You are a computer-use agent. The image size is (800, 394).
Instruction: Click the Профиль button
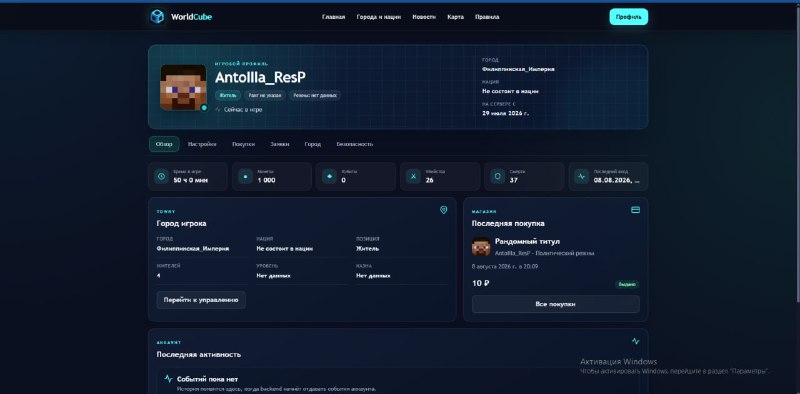[629, 17]
